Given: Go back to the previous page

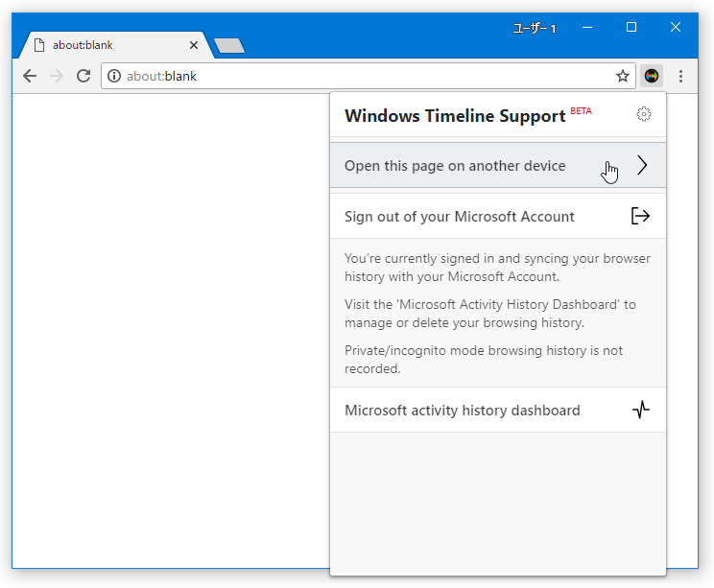Looking at the screenshot, I should pyautogui.click(x=30, y=76).
